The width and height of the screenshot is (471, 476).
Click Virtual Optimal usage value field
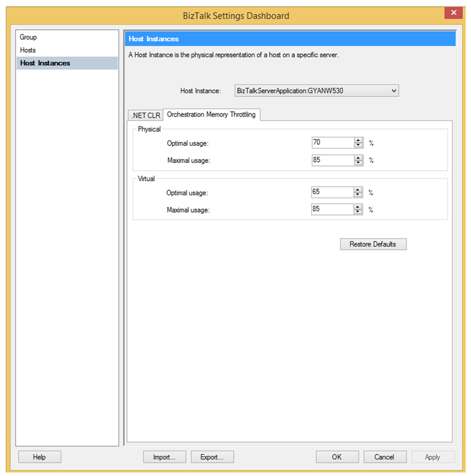click(x=332, y=192)
